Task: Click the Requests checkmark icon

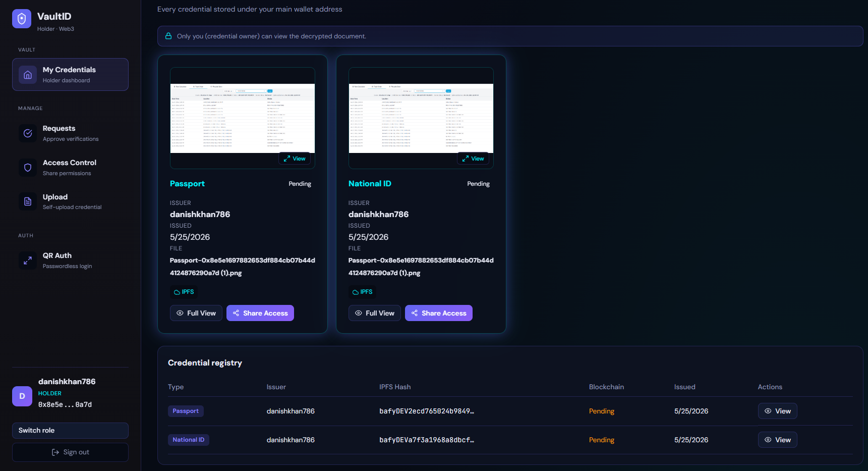Action: 28,133
